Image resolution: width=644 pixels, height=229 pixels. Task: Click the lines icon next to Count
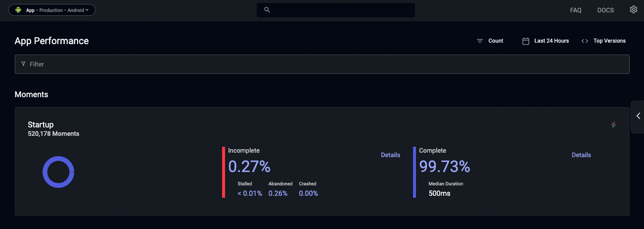pos(479,41)
